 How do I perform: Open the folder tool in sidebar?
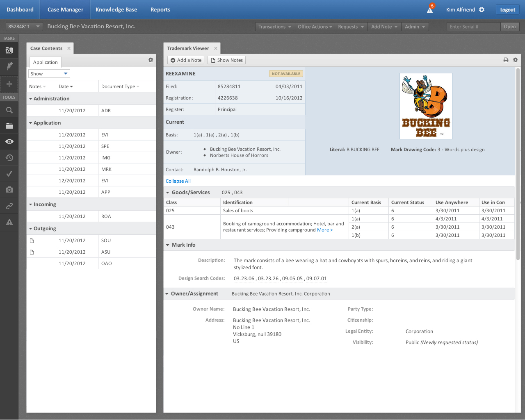[9, 126]
